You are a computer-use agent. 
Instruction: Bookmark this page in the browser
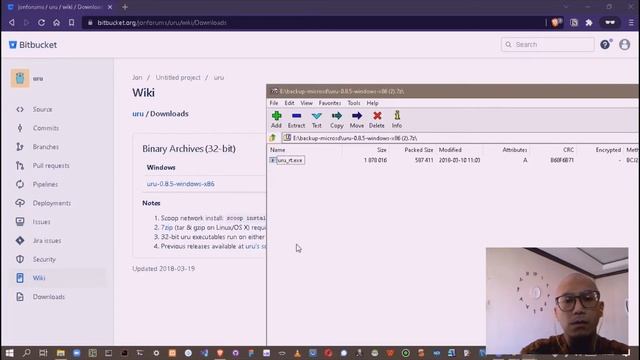pos(71,23)
